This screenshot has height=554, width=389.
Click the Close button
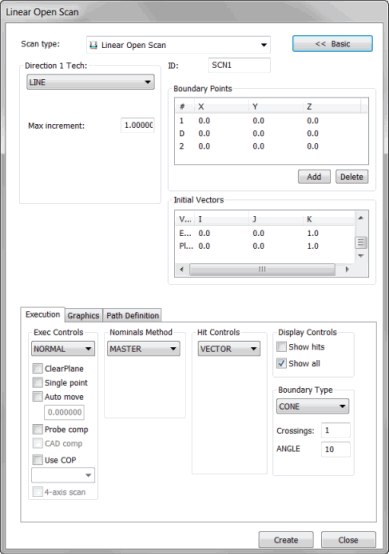point(348,540)
